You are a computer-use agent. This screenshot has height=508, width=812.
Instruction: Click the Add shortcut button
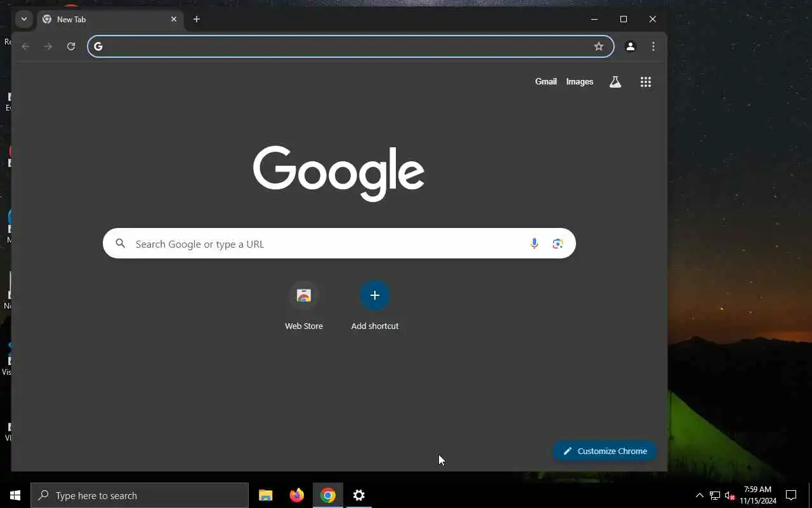[x=375, y=305]
